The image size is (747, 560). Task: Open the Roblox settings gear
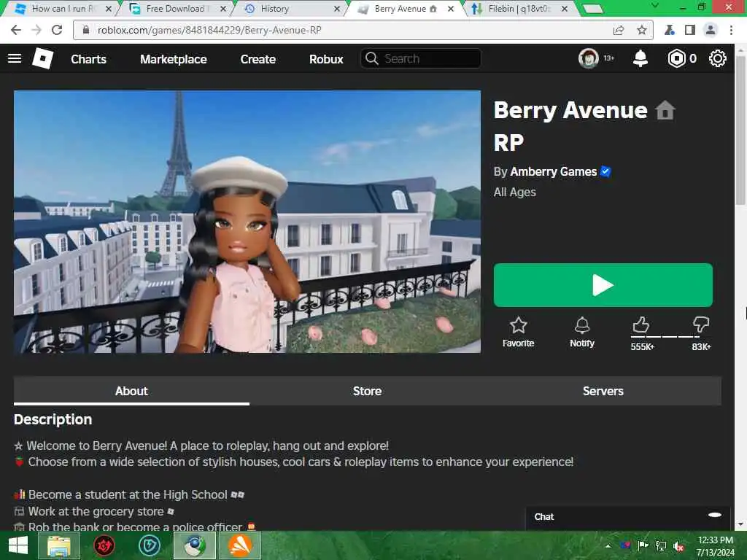click(718, 58)
